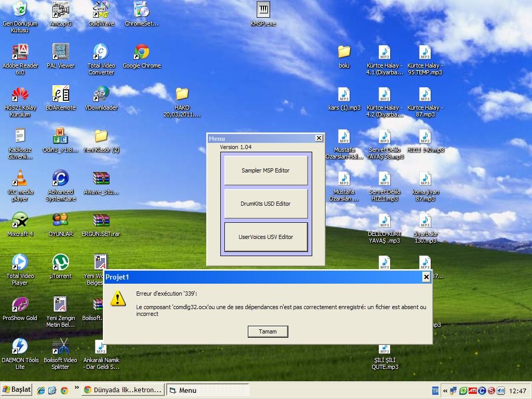Open Sampler MSP Editor
This screenshot has height=399, width=532.
click(x=265, y=170)
